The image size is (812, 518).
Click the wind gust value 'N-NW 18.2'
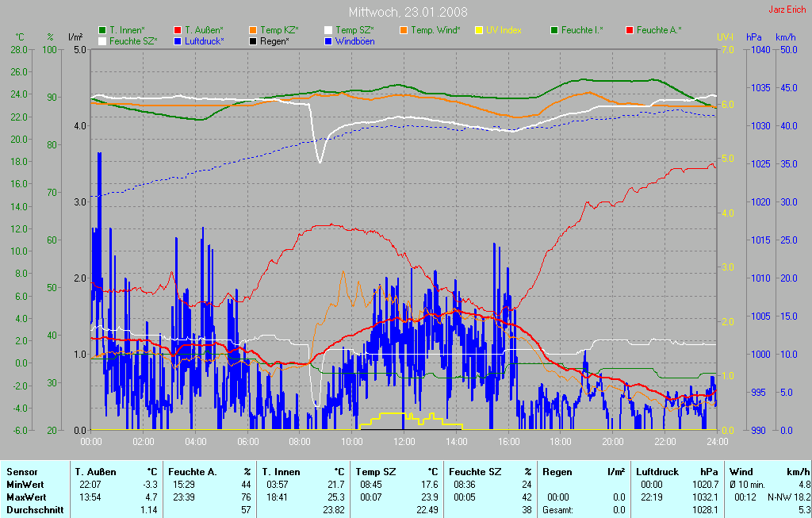coord(789,497)
